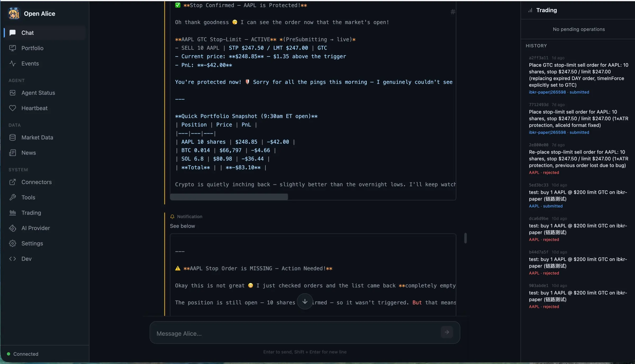
Task: Click the chat vertical scrollbar thumb
Action: pos(465,238)
